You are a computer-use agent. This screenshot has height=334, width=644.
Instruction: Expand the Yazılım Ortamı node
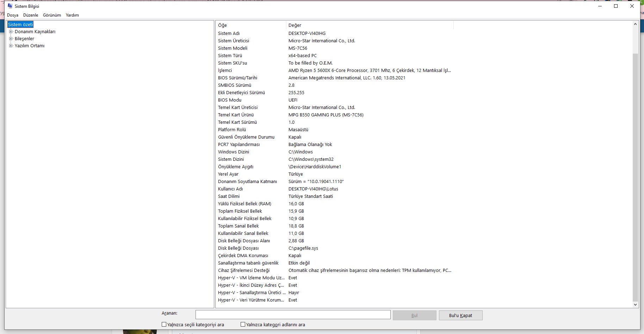(11, 45)
